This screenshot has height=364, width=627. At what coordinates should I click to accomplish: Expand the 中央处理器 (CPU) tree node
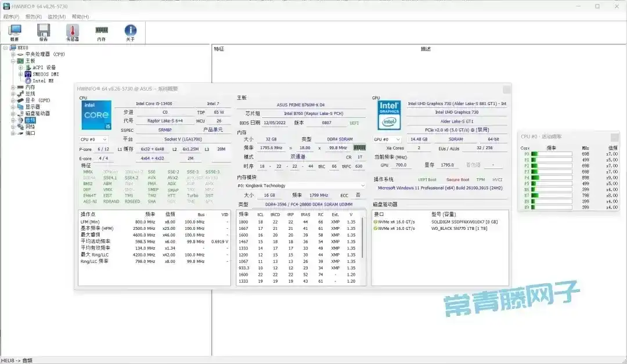pyautogui.click(x=13, y=55)
